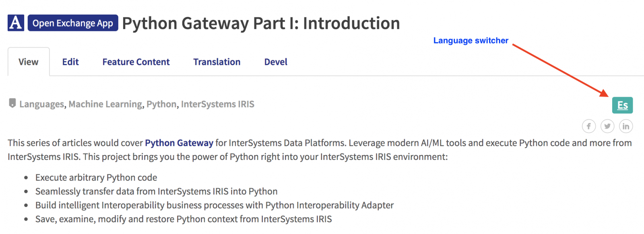Viewport: 644px width, 234px height.
Task: Open the Edit tab
Action: point(70,62)
